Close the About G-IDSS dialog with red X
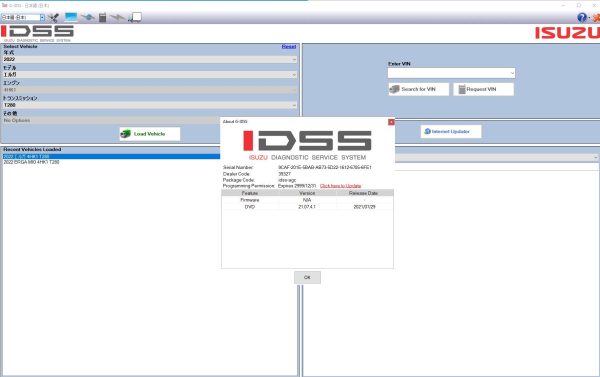Image resolution: width=600 pixels, height=377 pixels. point(391,122)
